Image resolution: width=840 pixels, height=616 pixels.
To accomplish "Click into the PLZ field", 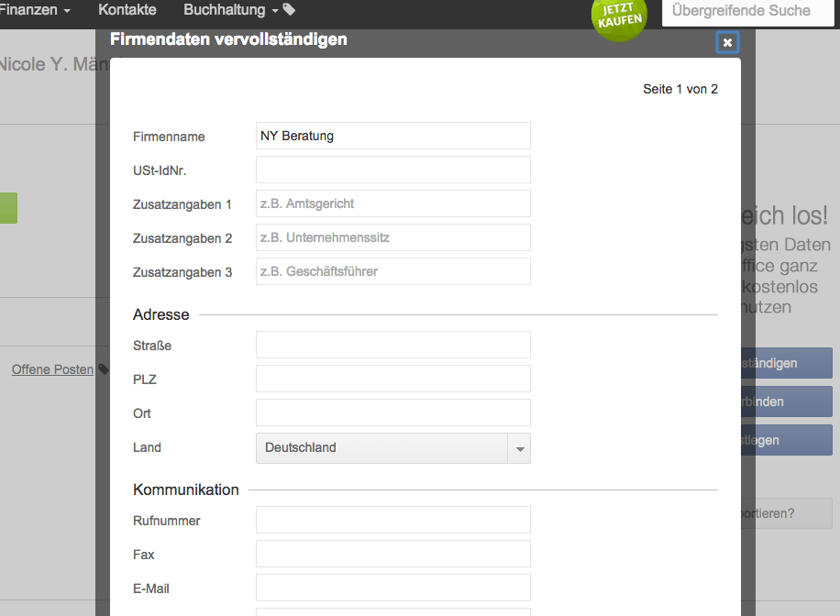I will [x=392, y=379].
